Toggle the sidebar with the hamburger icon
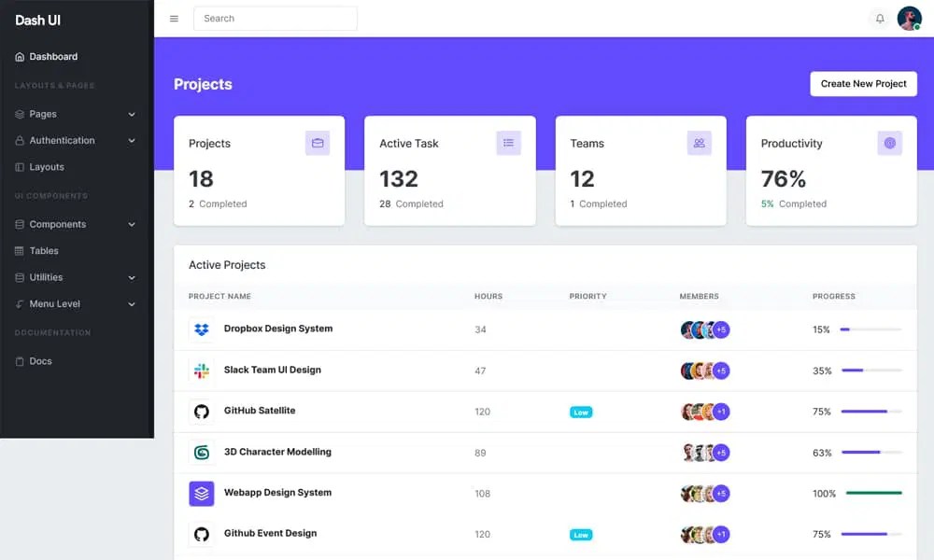 click(174, 18)
